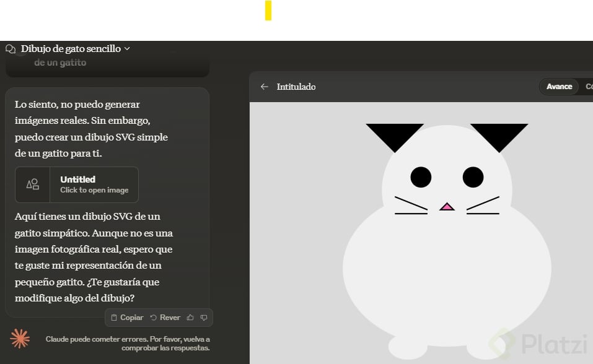
Task: Click the rendered cat SVG preview
Action: (x=447, y=241)
